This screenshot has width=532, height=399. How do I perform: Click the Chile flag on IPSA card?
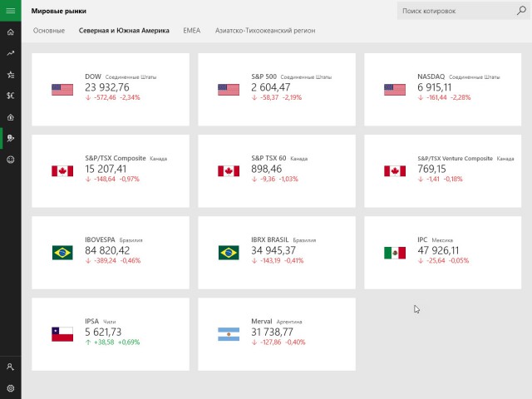pyautogui.click(x=62, y=334)
